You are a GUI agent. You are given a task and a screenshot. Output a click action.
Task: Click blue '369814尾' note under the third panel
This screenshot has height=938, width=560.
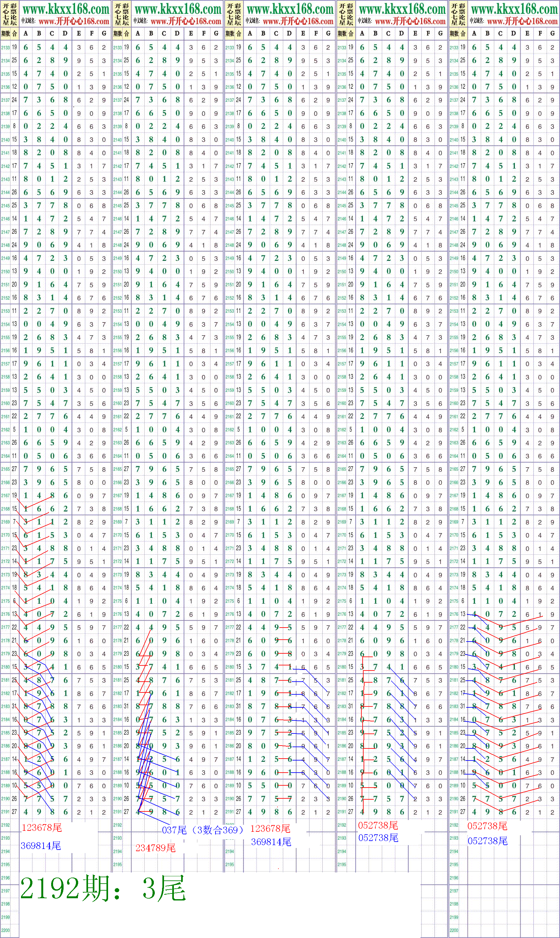pos(271,841)
